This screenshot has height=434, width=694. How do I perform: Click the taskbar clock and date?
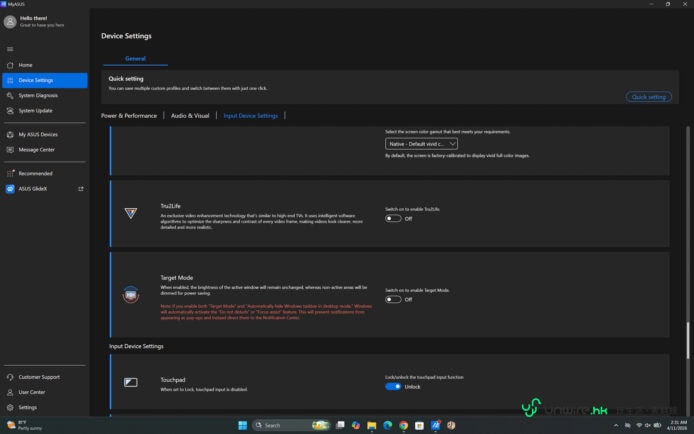click(678, 425)
